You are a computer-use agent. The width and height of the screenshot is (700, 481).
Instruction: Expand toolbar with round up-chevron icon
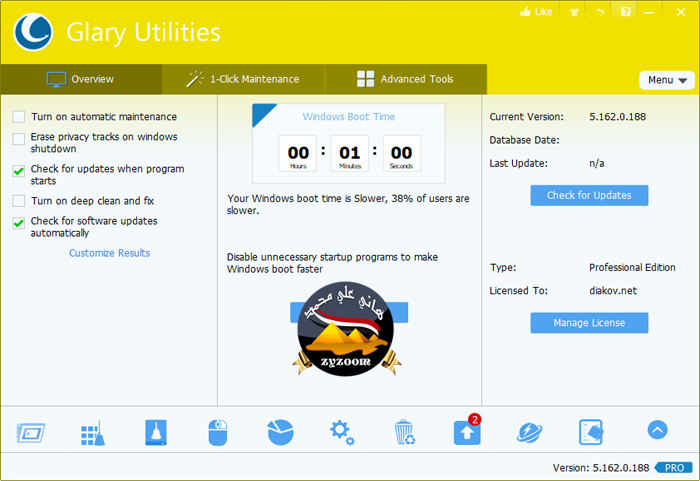click(658, 430)
